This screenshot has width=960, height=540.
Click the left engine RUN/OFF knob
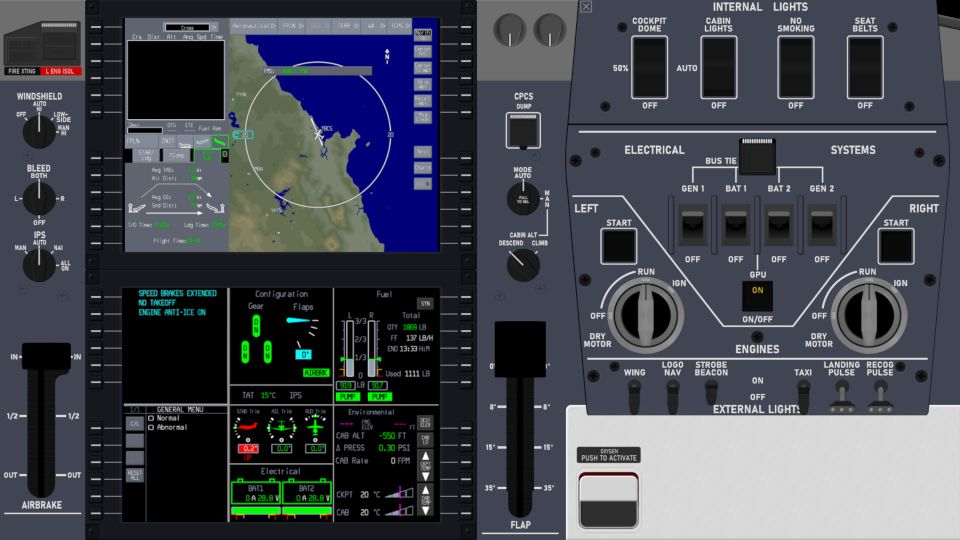645,314
